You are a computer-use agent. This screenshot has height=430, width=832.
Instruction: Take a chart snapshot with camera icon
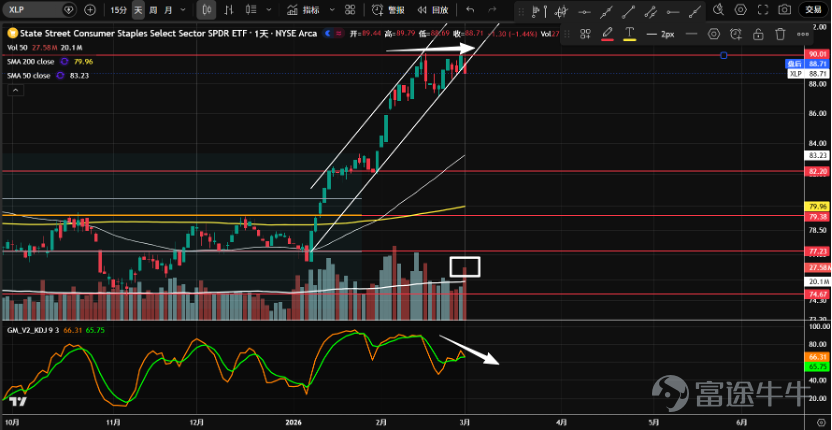[x=784, y=10]
